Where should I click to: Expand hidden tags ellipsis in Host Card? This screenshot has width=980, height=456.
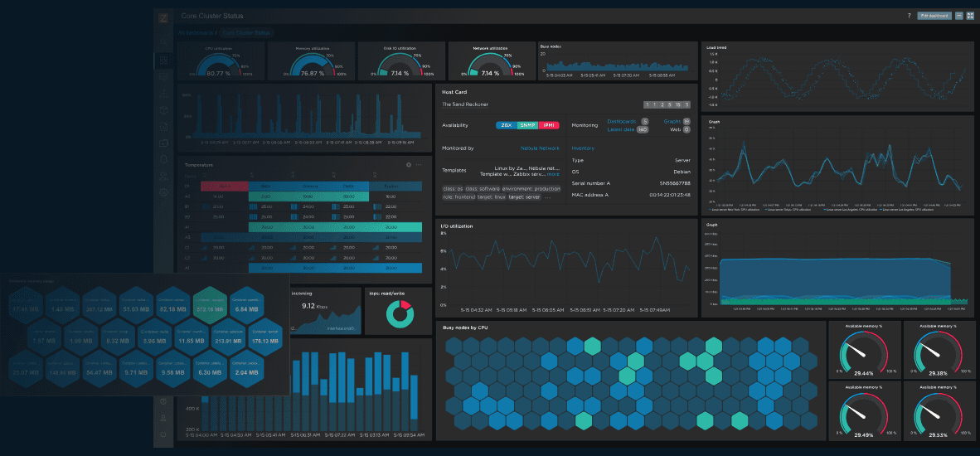[x=546, y=197]
